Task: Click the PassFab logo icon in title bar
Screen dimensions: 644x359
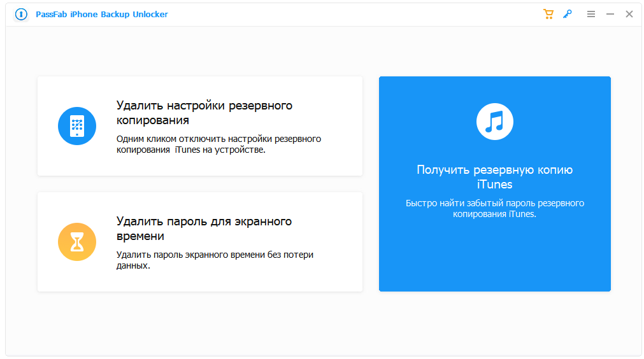Action: [21, 15]
